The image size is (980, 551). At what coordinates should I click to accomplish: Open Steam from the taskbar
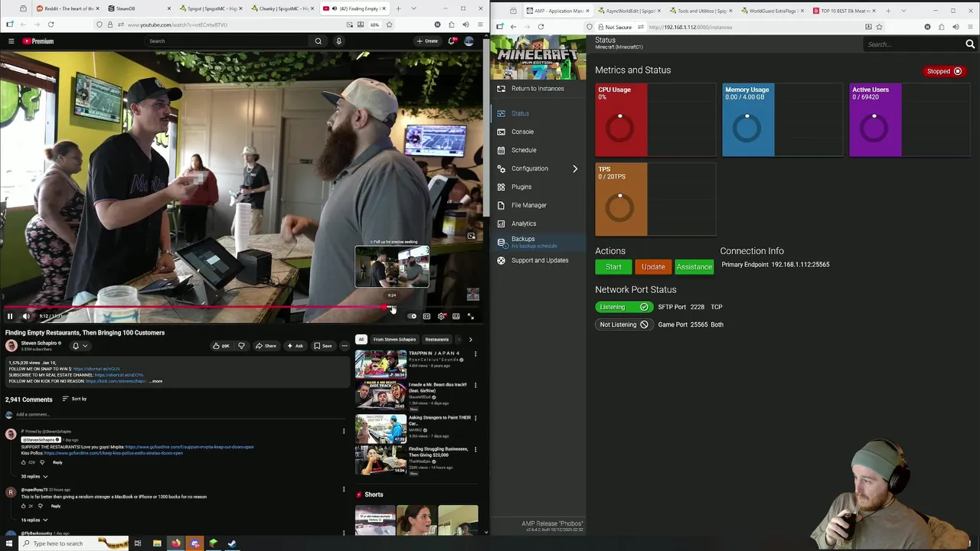point(231,543)
